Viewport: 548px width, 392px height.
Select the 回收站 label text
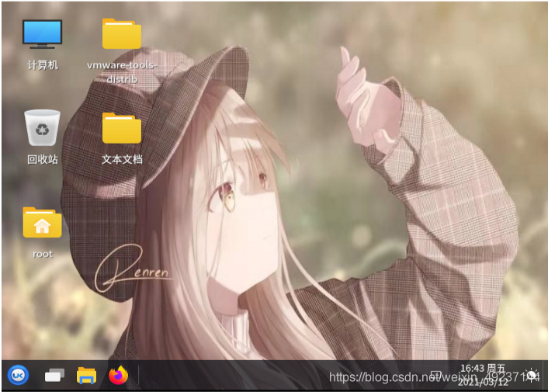tap(43, 159)
